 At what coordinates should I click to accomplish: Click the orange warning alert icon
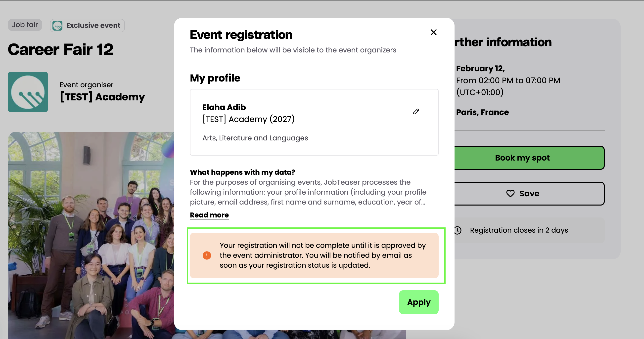click(x=207, y=255)
